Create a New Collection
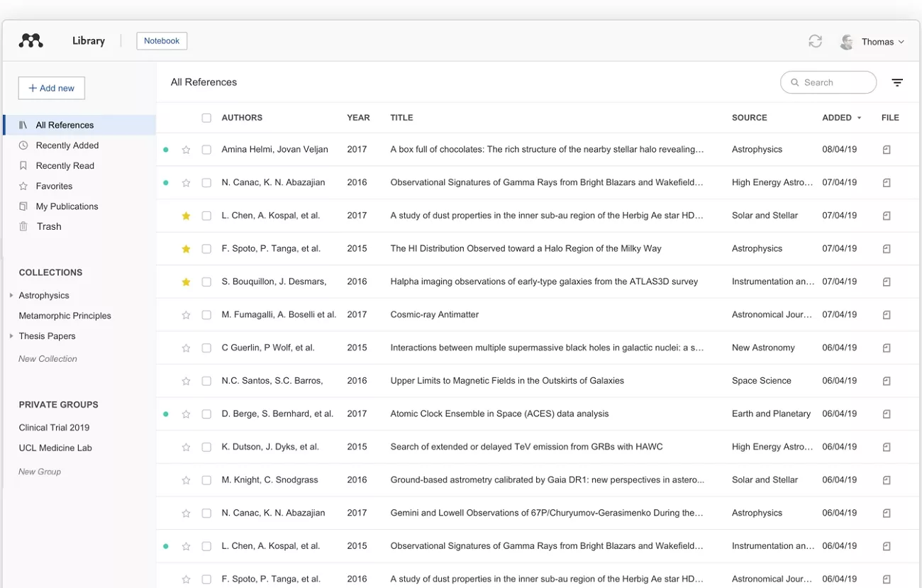 point(48,358)
